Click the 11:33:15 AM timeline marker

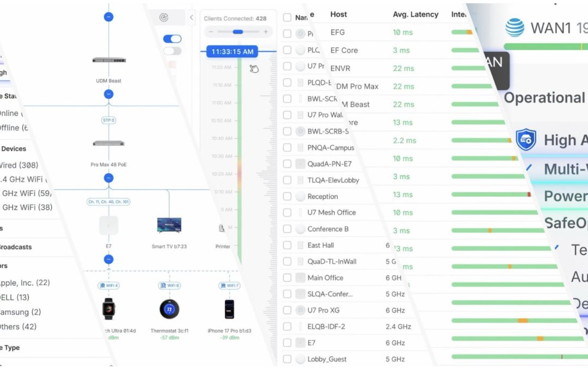(232, 51)
